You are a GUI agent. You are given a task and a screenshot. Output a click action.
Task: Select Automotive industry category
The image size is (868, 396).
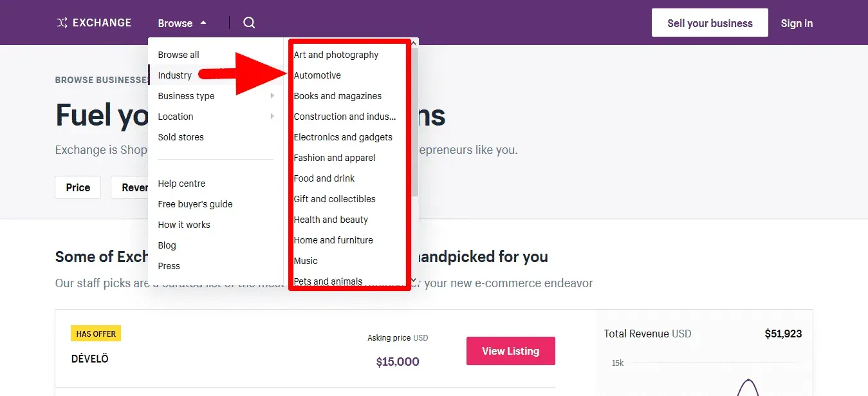317,75
